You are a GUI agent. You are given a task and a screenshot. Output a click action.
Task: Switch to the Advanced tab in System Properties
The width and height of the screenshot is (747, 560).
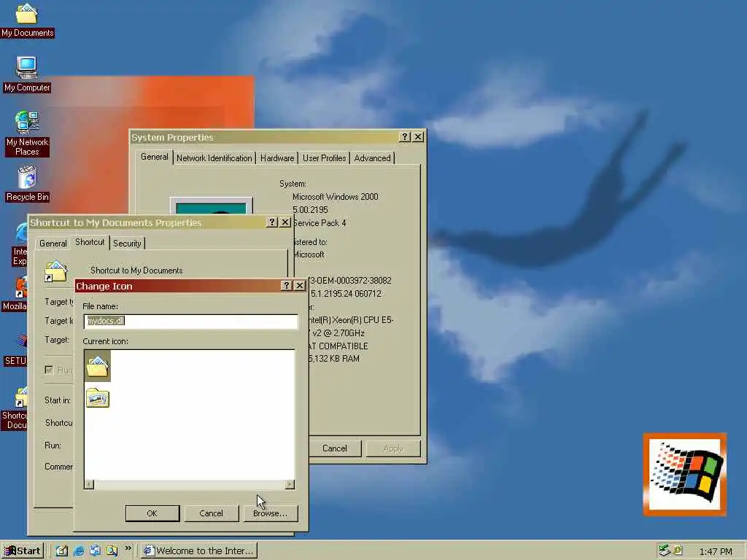click(x=372, y=158)
